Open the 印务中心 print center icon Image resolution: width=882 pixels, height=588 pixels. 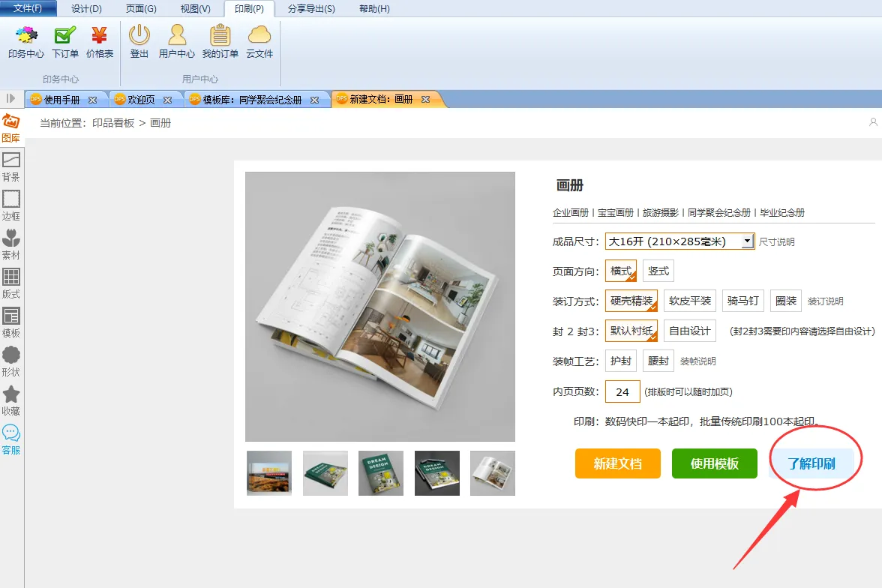(26, 41)
